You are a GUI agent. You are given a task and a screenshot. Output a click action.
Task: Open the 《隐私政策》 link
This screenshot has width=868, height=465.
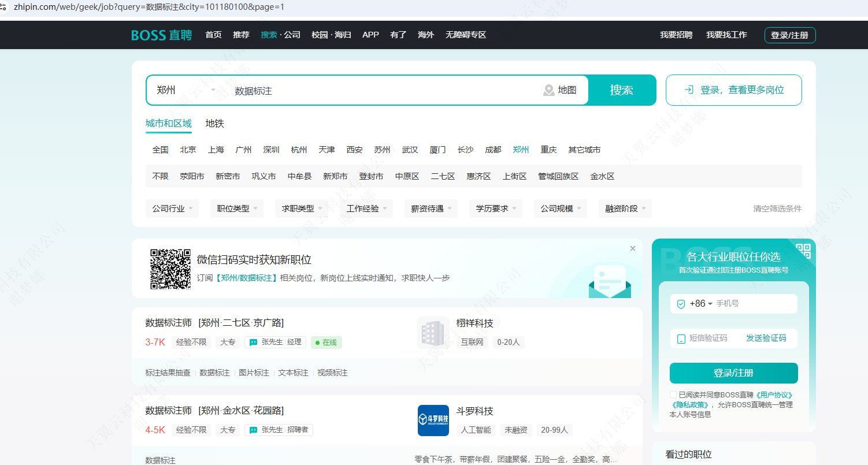coord(690,405)
